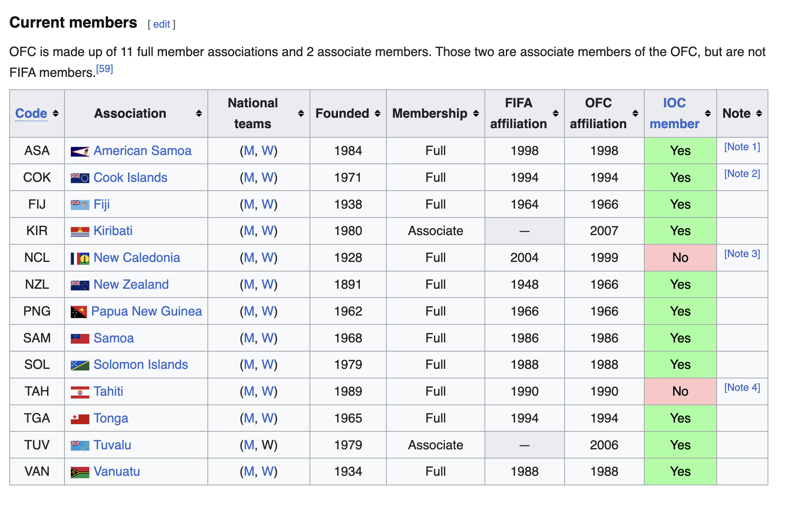
Task: Click the Vanuatu flag icon
Action: tap(80, 472)
